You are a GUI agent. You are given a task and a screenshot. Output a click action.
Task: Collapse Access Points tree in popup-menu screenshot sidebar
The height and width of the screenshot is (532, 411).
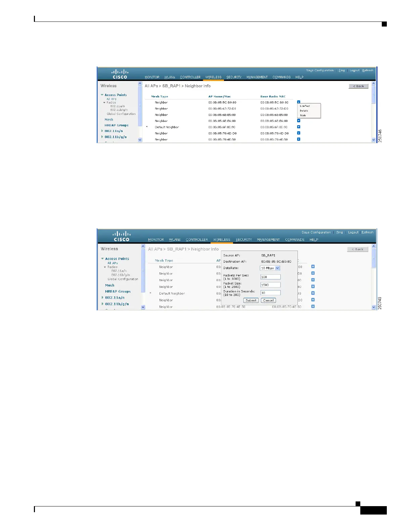(x=102, y=95)
